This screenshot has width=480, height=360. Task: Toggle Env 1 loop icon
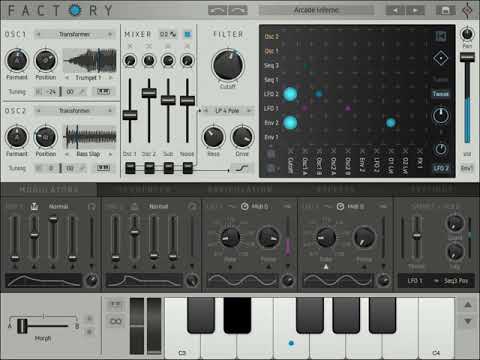pyautogui.click(x=92, y=207)
